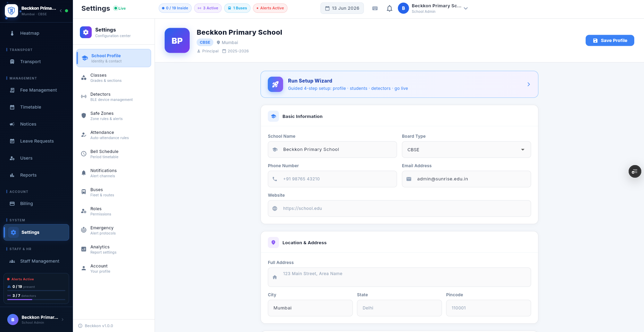Click the 0 / 19 Inside status pill
644x332 pixels.
pos(175,8)
